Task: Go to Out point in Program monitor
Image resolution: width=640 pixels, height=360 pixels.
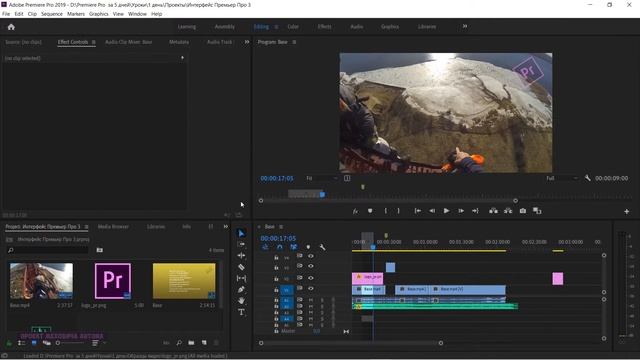Action: [475, 211]
